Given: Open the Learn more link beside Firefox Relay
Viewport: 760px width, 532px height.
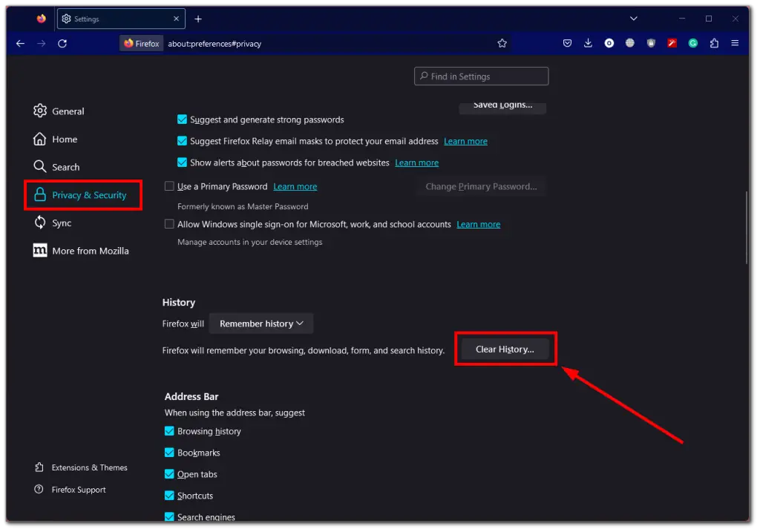Looking at the screenshot, I should coord(465,141).
